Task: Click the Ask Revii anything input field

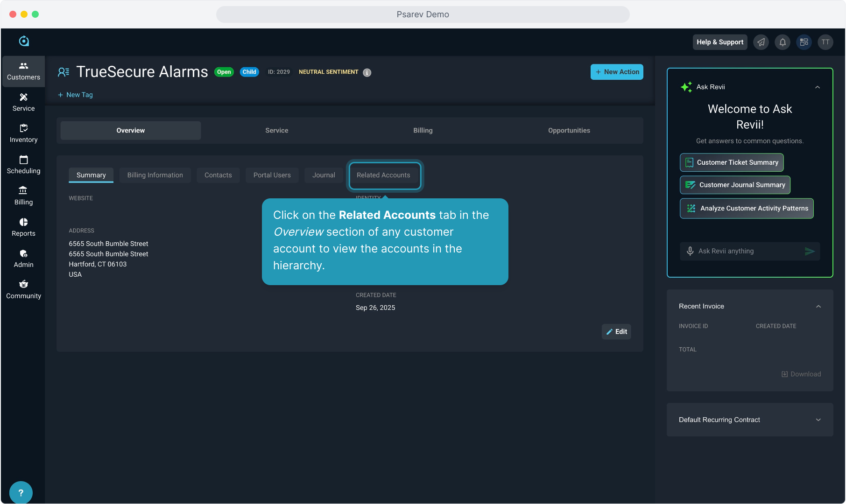Action: [747, 251]
